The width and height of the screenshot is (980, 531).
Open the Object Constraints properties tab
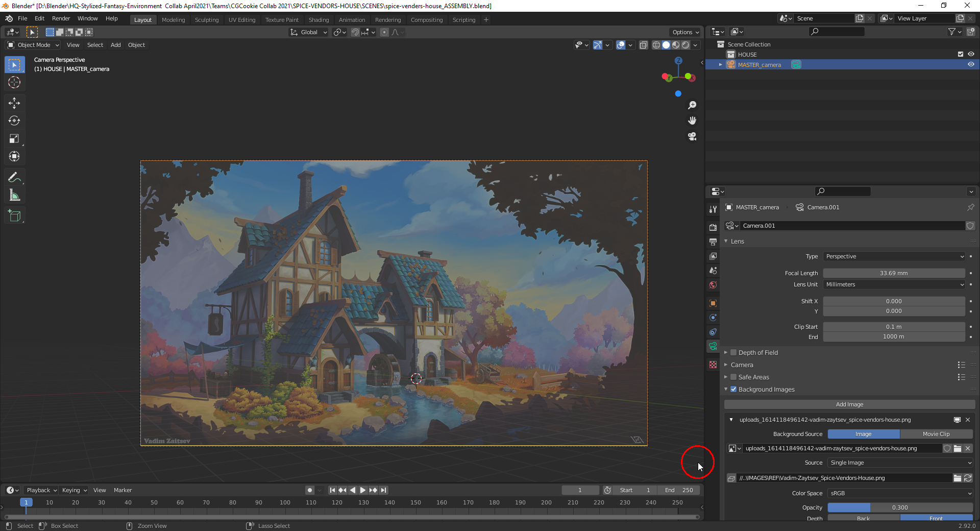(713, 332)
